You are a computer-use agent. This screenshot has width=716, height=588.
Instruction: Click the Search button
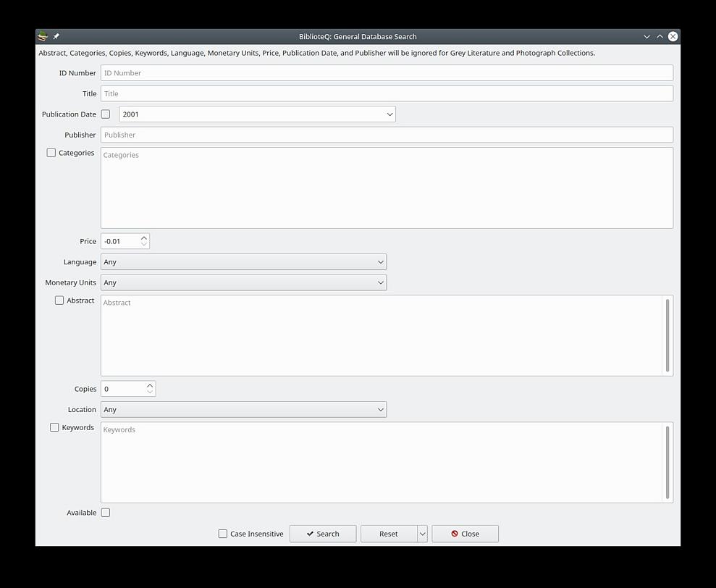coord(323,534)
